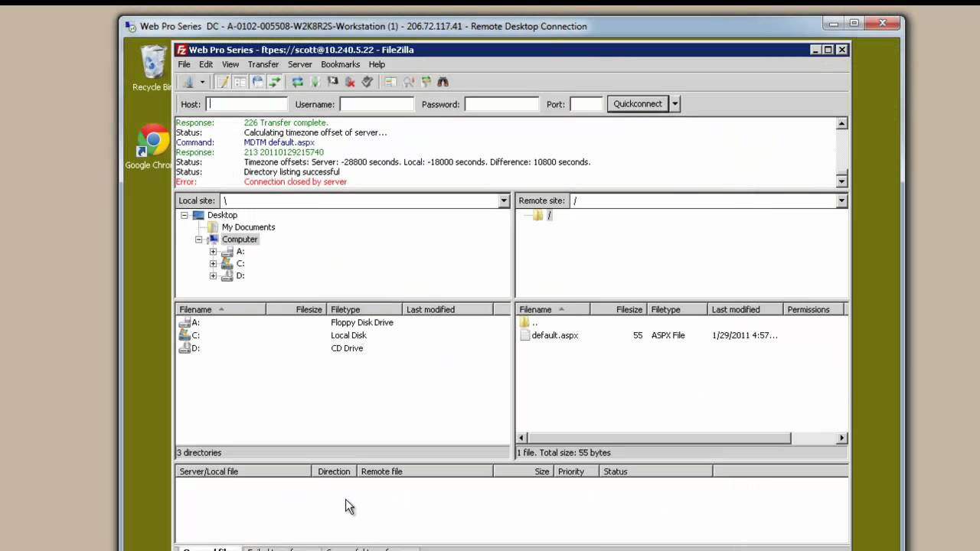
Task: Open the Server menu
Action: point(300,64)
